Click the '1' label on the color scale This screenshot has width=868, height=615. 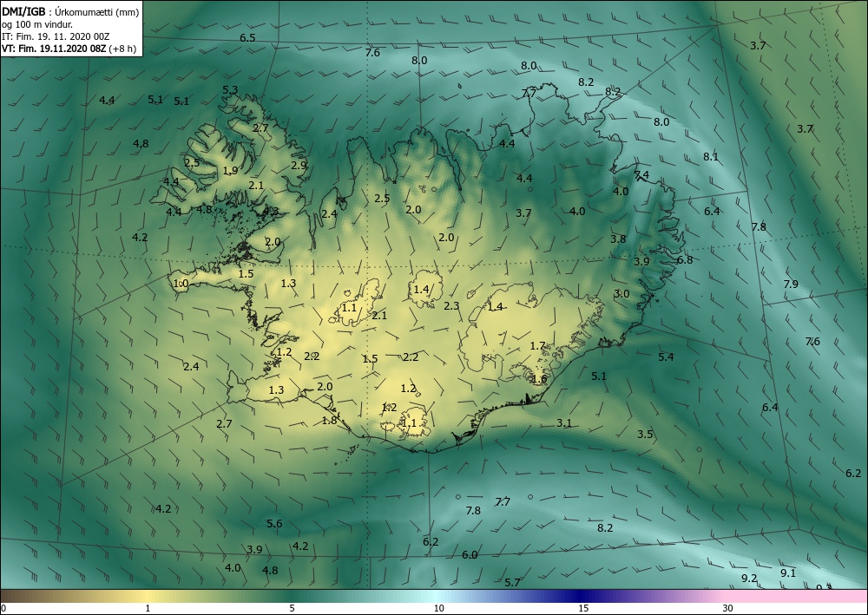click(148, 609)
